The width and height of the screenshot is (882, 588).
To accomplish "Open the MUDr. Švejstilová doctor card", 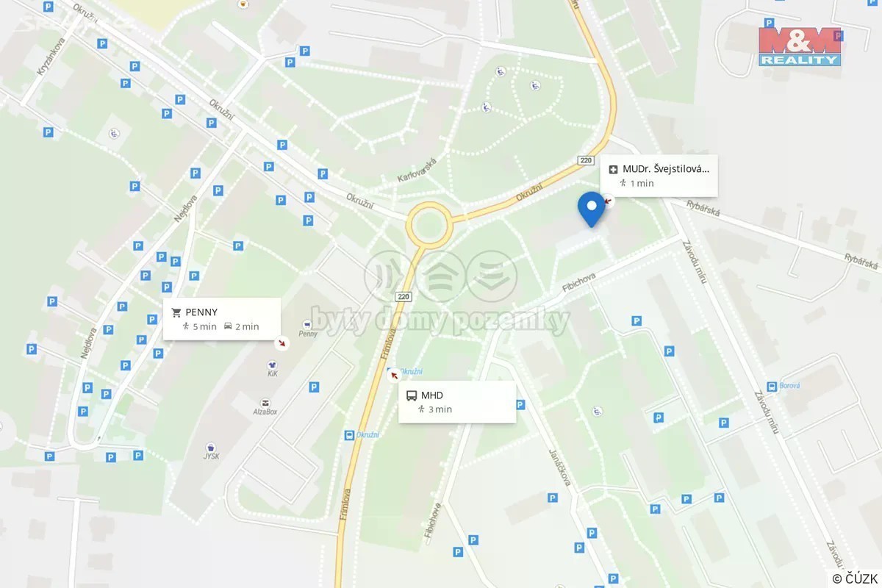I will [659, 176].
